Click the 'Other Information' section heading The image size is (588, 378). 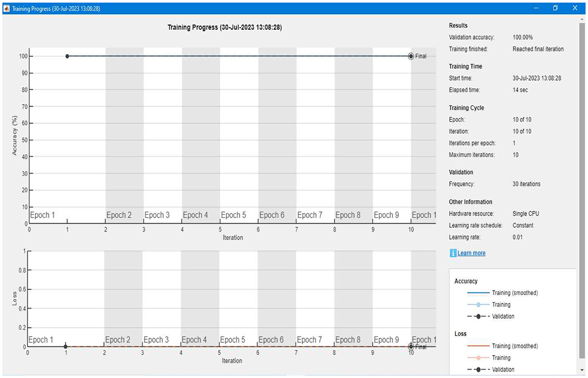471,202
